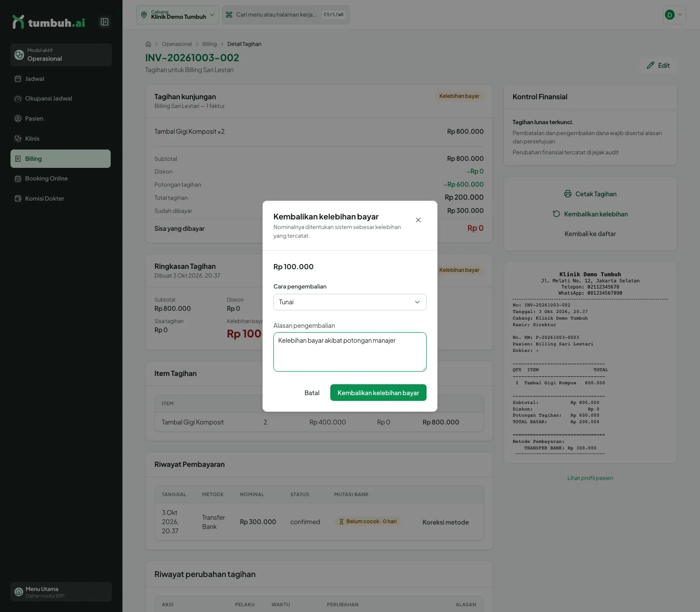
Task: Click the Modul aktif Operasional card
Action: [x=61, y=55]
